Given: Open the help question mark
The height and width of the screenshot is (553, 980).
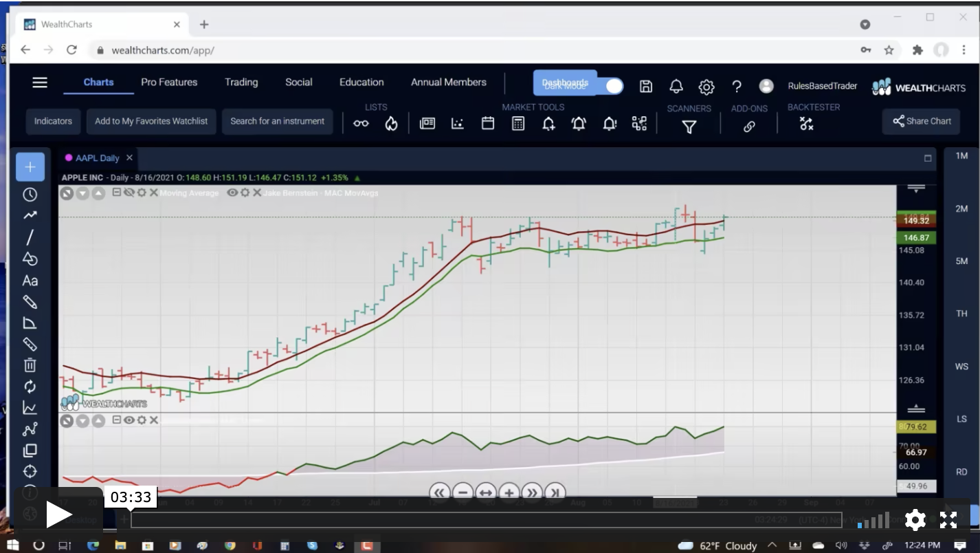Looking at the screenshot, I should (737, 86).
